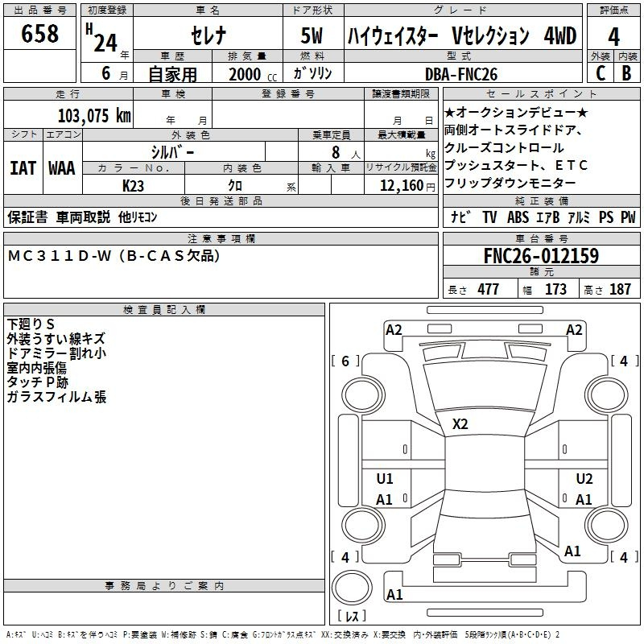The height and width of the screenshot is (644, 644).
Task: Click クルーズコントロール sales point
Action: tap(504, 147)
